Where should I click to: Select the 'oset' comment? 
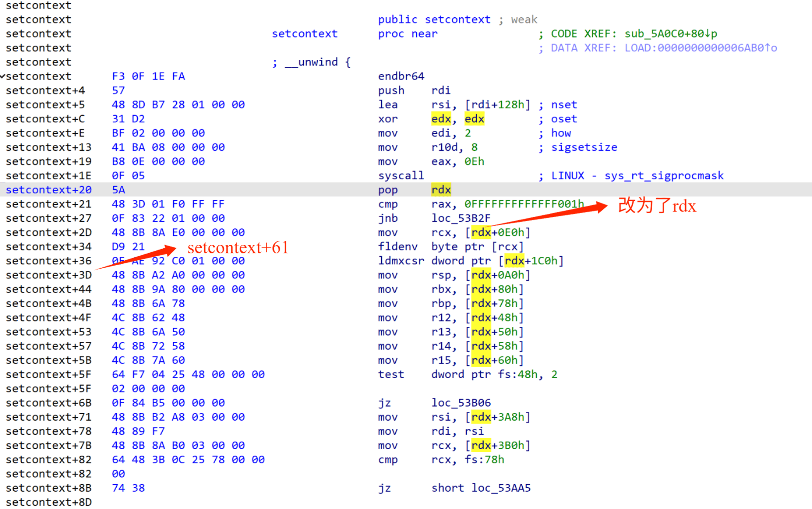[x=564, y=119]
